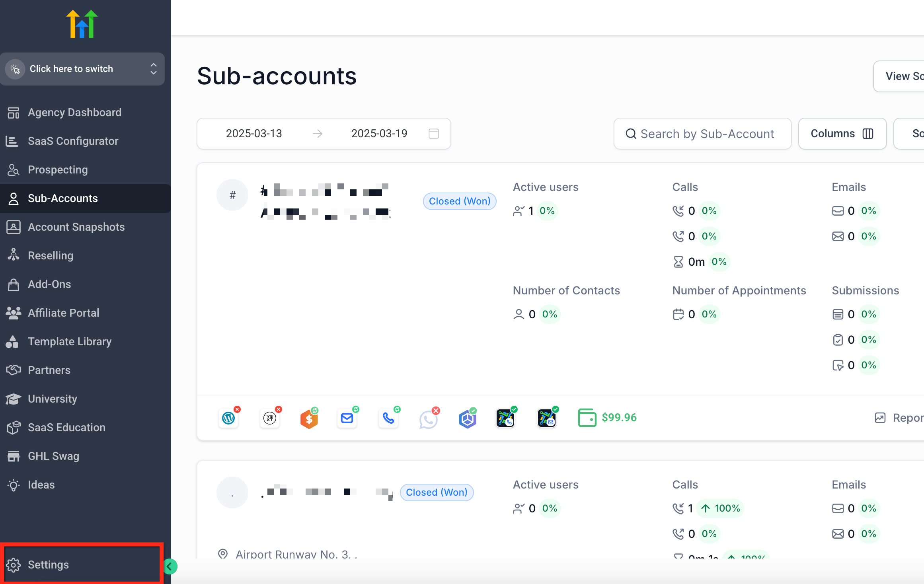Open the Columns chooser
The height and width of the screenshot is (584, 924).
click(842, 134)
